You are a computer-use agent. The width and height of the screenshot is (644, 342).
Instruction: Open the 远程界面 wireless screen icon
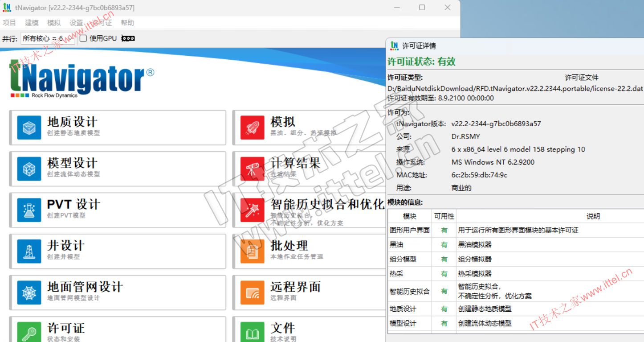pyautogui.click(x=253, y=293)
